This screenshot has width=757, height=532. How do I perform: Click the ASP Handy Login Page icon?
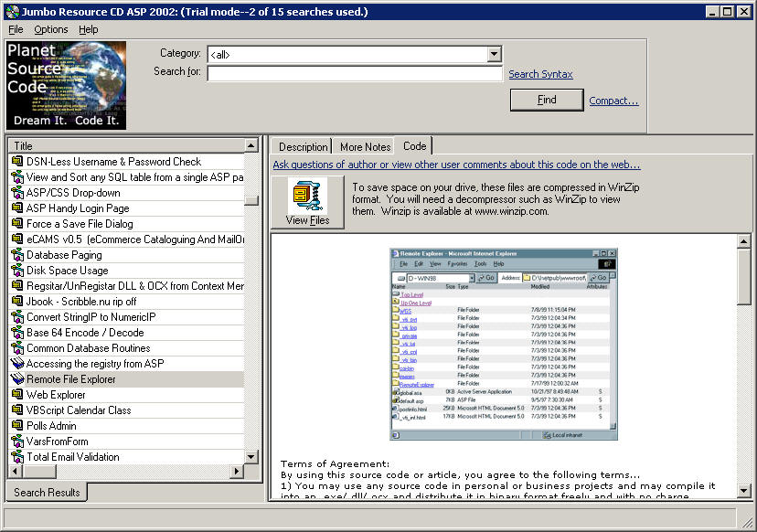[17, 207]
